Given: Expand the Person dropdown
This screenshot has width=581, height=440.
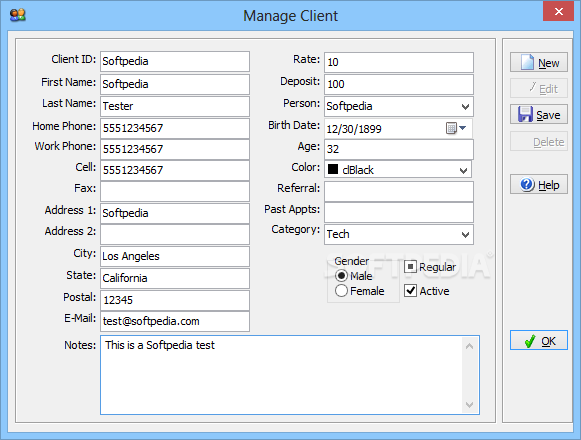Looking at the screenshot, I should [465, 107].
